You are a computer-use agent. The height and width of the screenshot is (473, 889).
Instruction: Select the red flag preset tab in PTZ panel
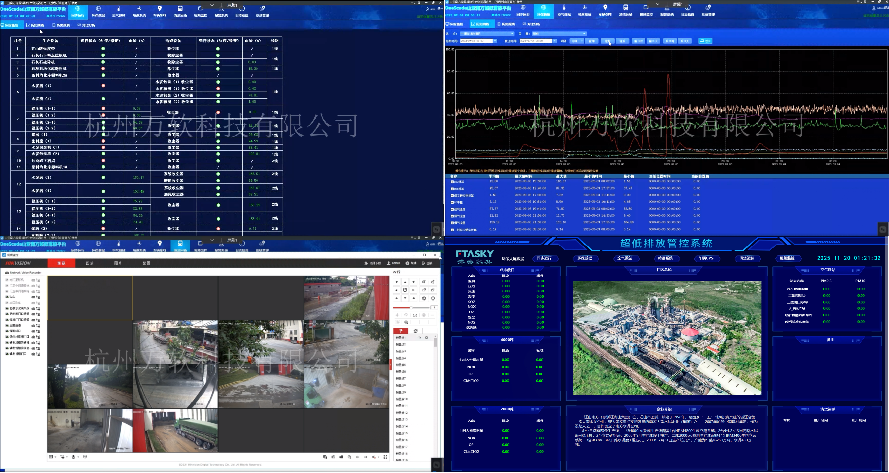point(401,331)
